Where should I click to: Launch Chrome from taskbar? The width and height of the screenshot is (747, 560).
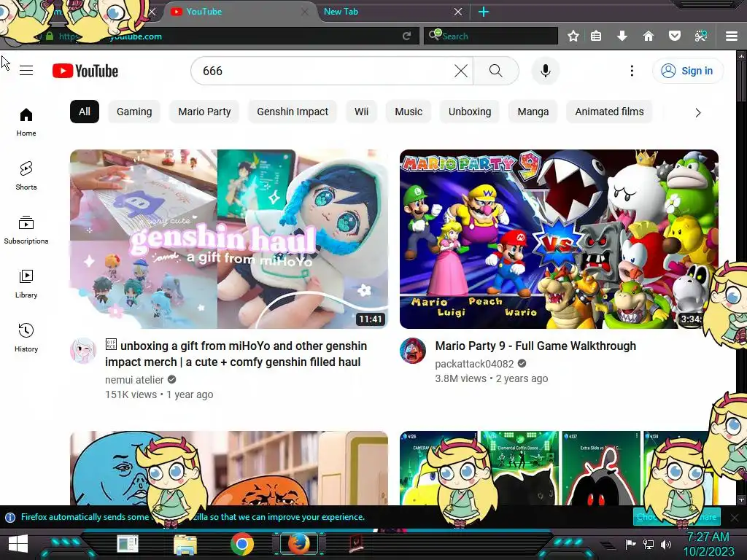[x=242, y=544]
